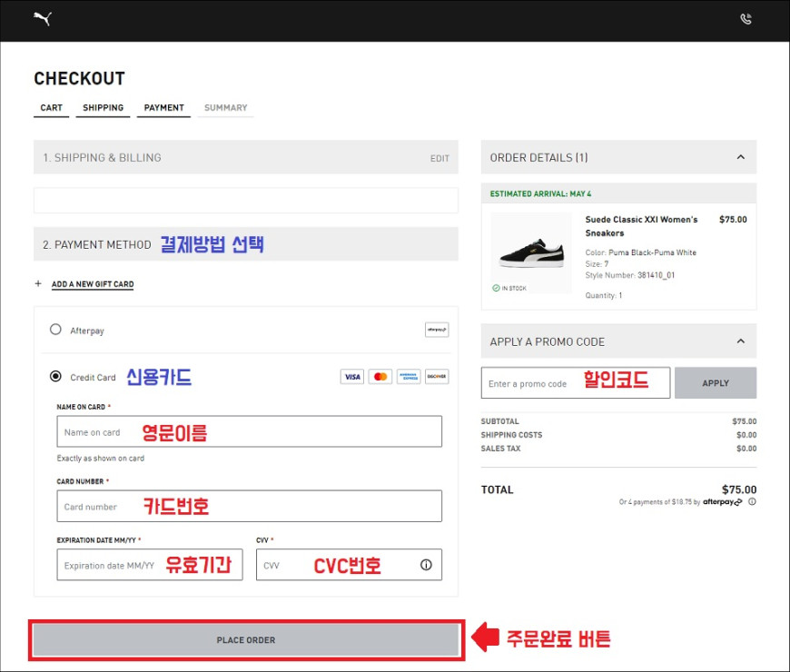Open the phone contact icon in header
790x672 pixels.
pyautogui.click(x=746, y=19)
